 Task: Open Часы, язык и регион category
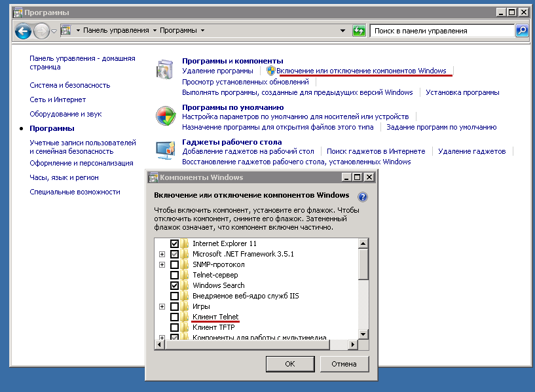click(64, 177)
